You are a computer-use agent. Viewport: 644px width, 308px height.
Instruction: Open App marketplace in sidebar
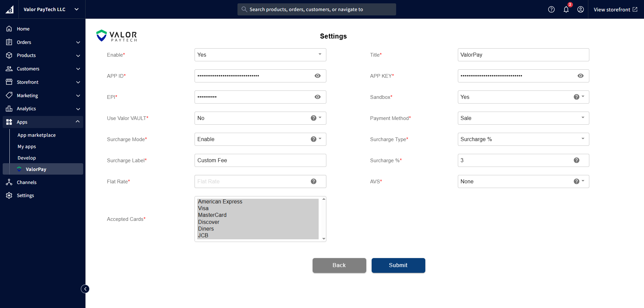click(37, 135)
